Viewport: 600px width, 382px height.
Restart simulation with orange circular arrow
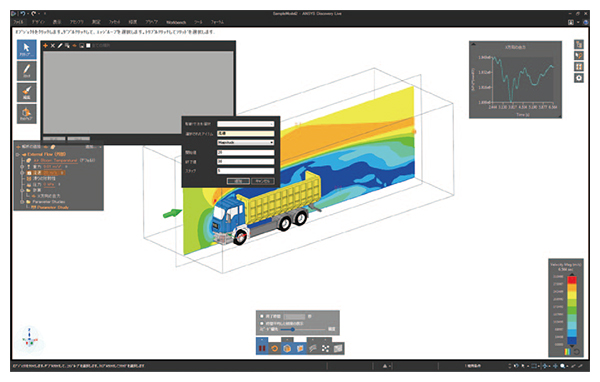tap(274, 348)
